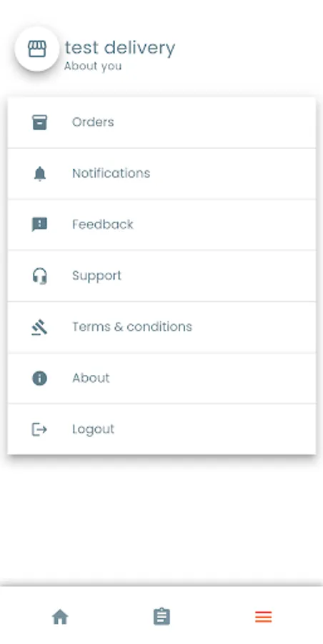323x644 pixels.
Task: Tap the Logout label
Action: [93, 429]
